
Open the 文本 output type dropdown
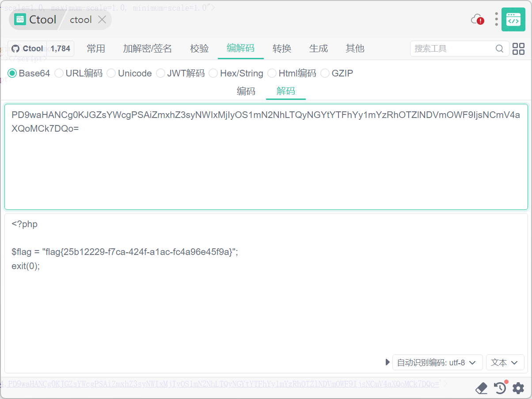505,362
